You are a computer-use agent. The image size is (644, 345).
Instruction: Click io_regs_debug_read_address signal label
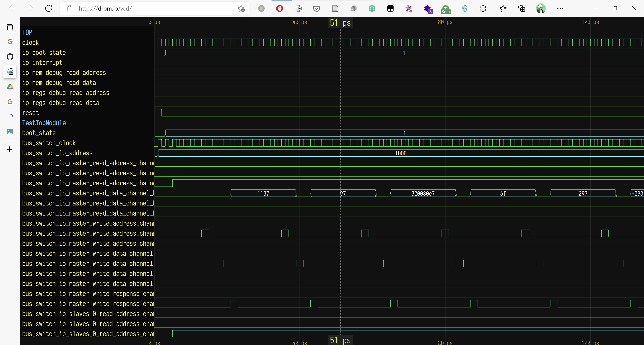coord(66,93)
